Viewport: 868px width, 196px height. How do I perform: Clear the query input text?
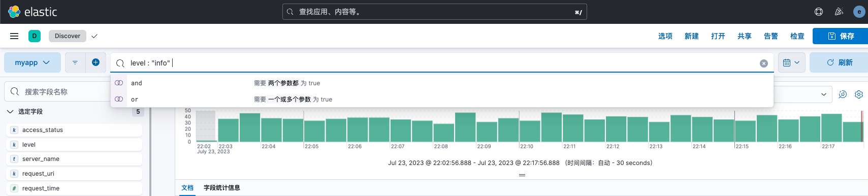point(763,63)
